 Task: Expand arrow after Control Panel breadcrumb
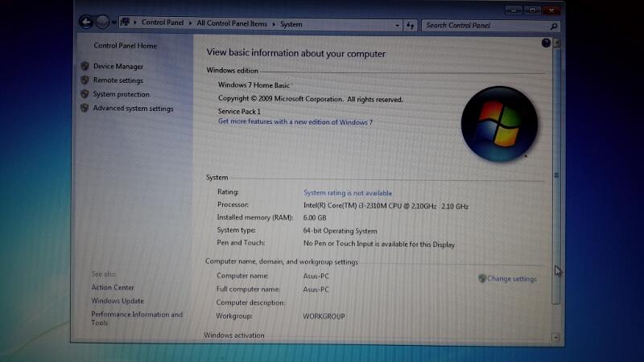tap(190, 23)
